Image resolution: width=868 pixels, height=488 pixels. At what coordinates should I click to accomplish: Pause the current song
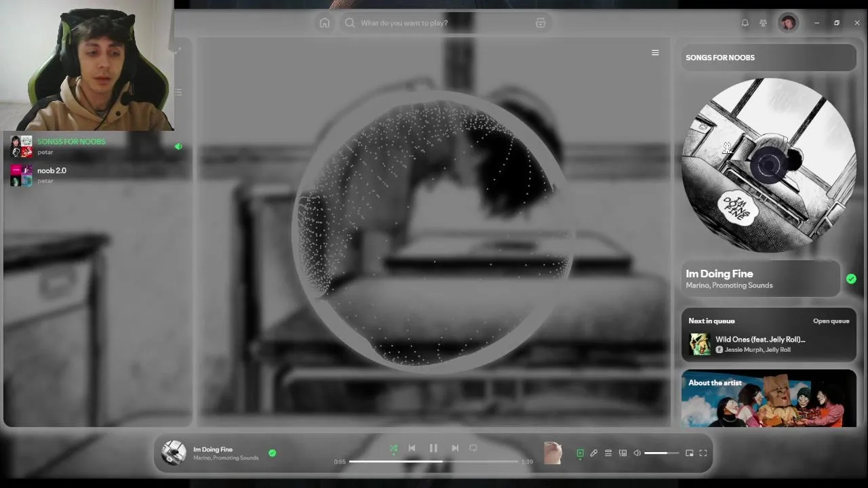pos(433,448)
